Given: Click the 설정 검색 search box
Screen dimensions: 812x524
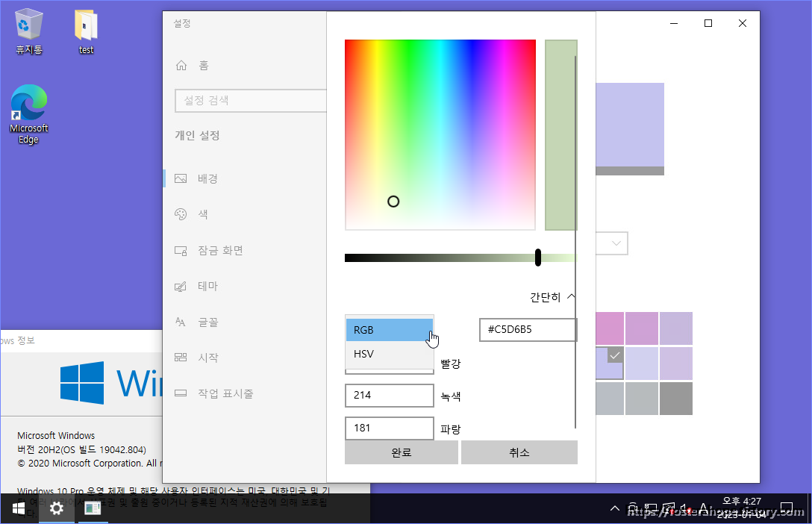Looking at the screenshot, I should [x=251, y=101].
